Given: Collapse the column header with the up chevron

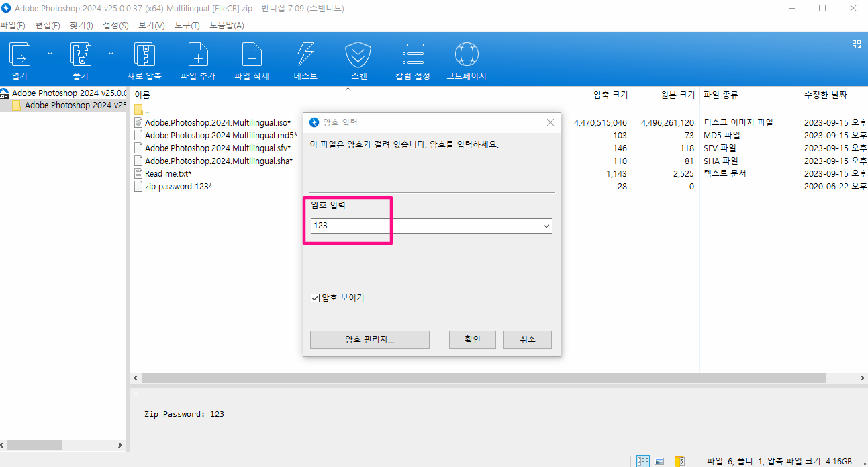Looking at the screenshot, I should (x=348, y=89).
